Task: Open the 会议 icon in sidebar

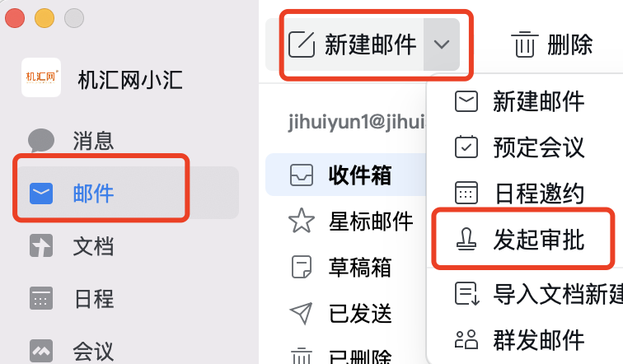Action: [x=41, y=351]
